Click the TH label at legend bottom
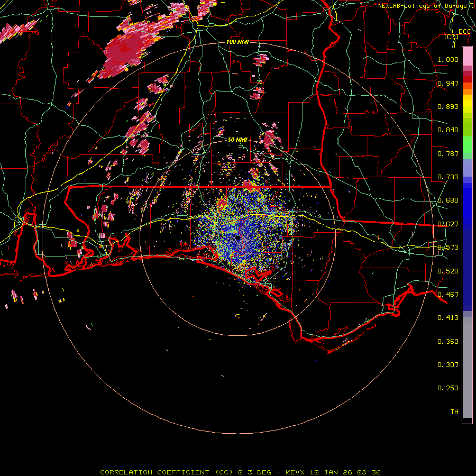Image resolution: width=476 pixels, height=476 pixels. tap(454, 412)
